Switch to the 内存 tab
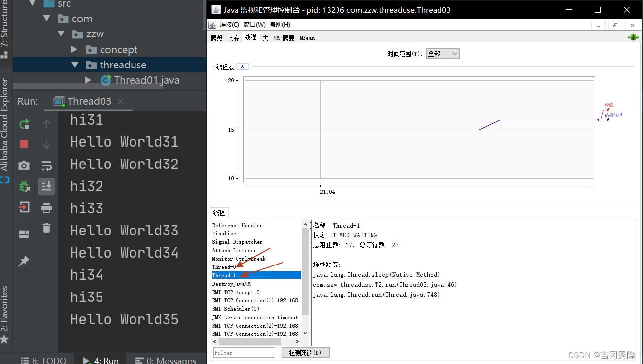Screen dimensions: 643x364 pos(234,38)
